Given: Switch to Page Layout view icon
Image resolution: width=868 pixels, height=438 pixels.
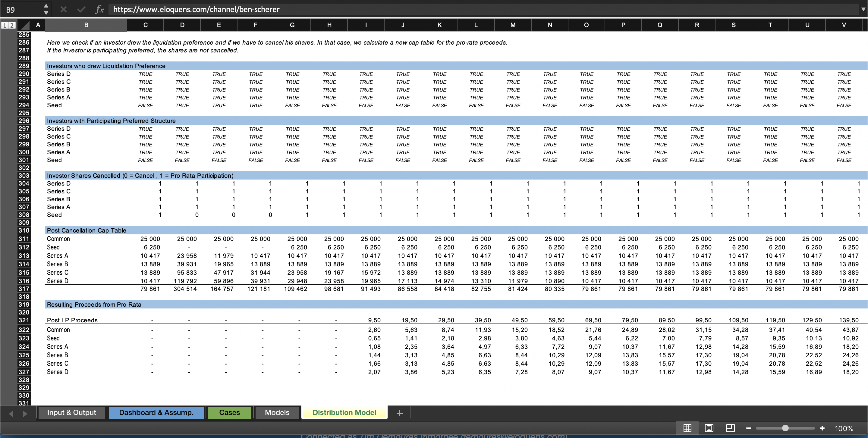Looking at the screenshot, I should pyautogui.click(x=709, y=428).
